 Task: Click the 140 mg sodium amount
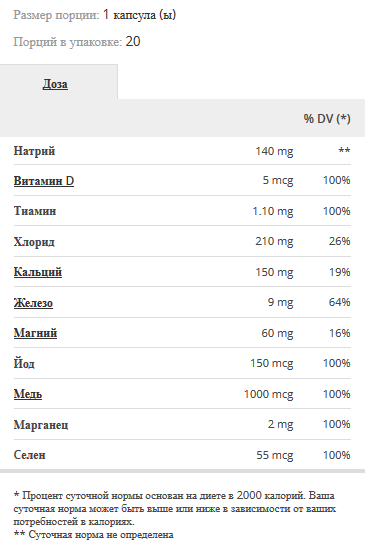(x=274, y=151)
